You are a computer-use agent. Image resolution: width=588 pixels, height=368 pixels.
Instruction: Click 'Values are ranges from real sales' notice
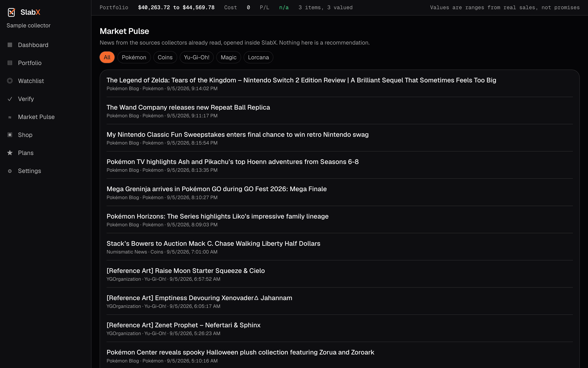505,8
